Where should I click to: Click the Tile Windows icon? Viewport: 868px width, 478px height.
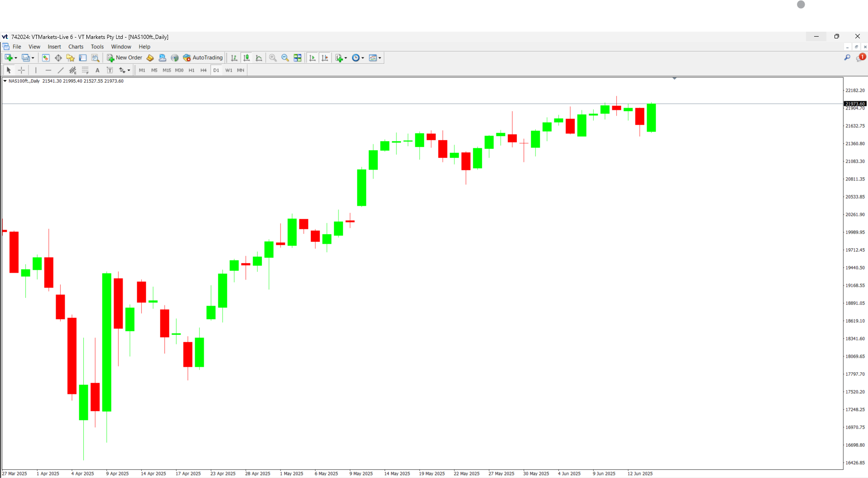click(297, 58)
